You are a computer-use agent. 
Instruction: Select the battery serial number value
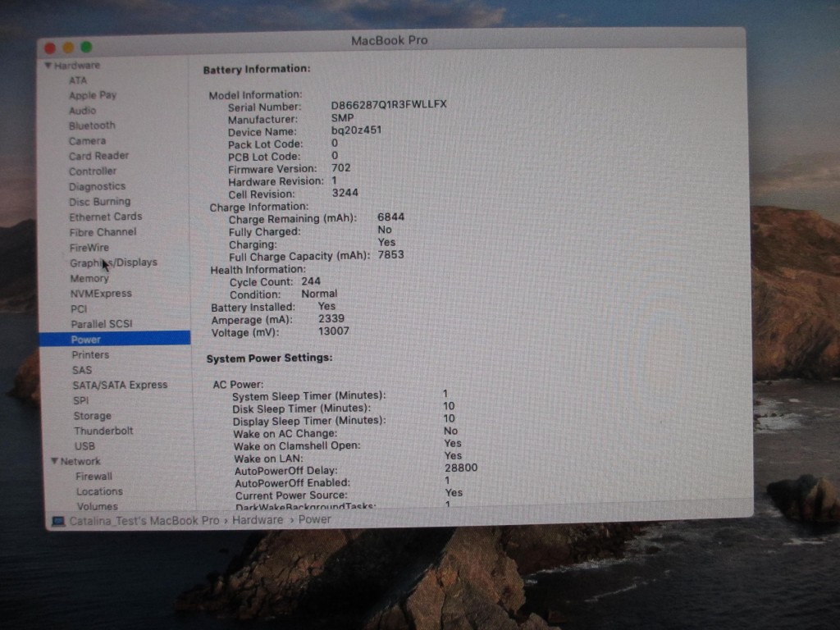pyautogui.click(x=388, y=105)
